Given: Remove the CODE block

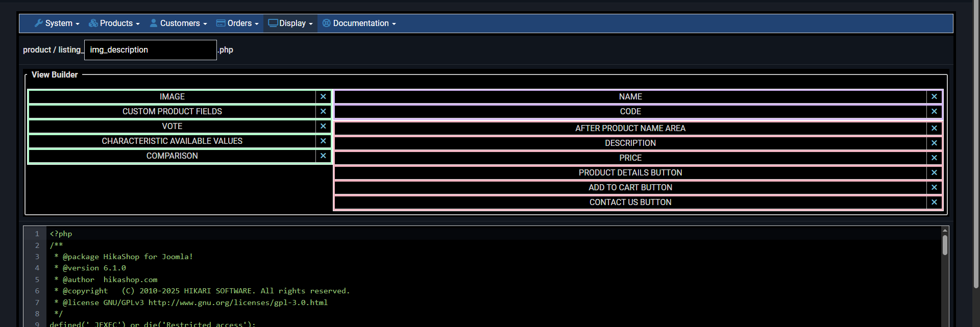Looking at the screenshot, I should 934,112.
